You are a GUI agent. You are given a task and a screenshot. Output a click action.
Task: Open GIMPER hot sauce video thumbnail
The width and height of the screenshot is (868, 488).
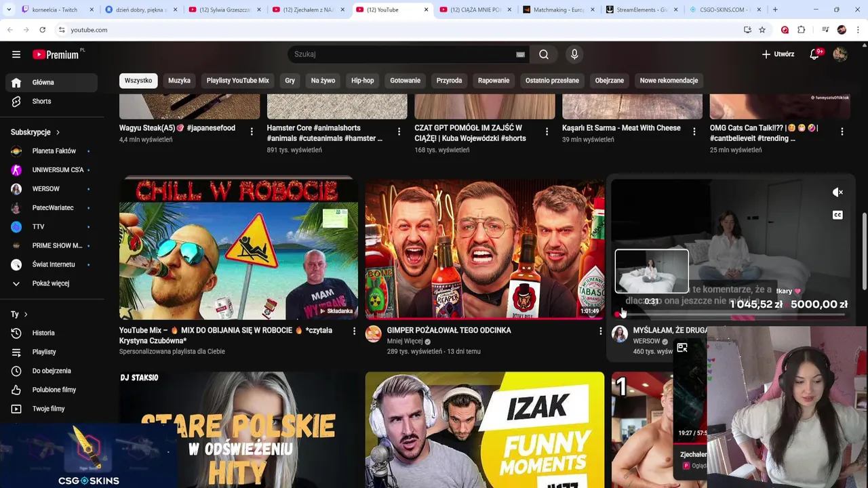[485, 248]
